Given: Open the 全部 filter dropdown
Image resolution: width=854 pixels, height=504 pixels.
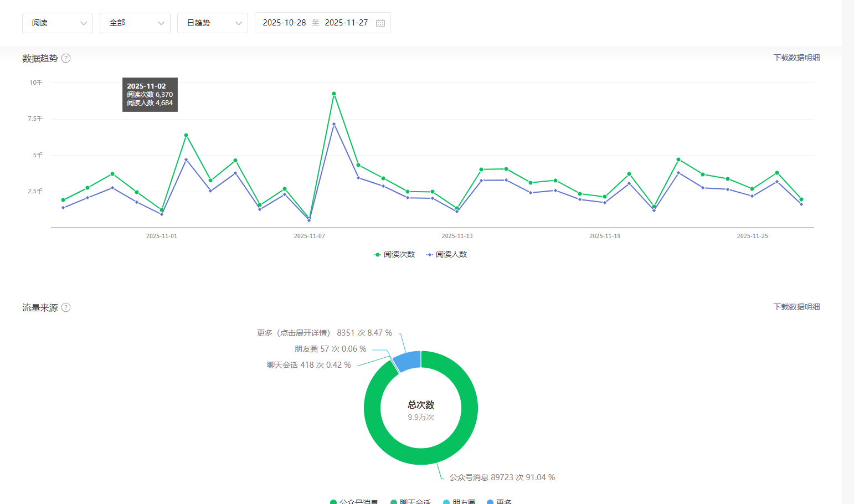Looking at the screenshot, I should coord(135,23).
